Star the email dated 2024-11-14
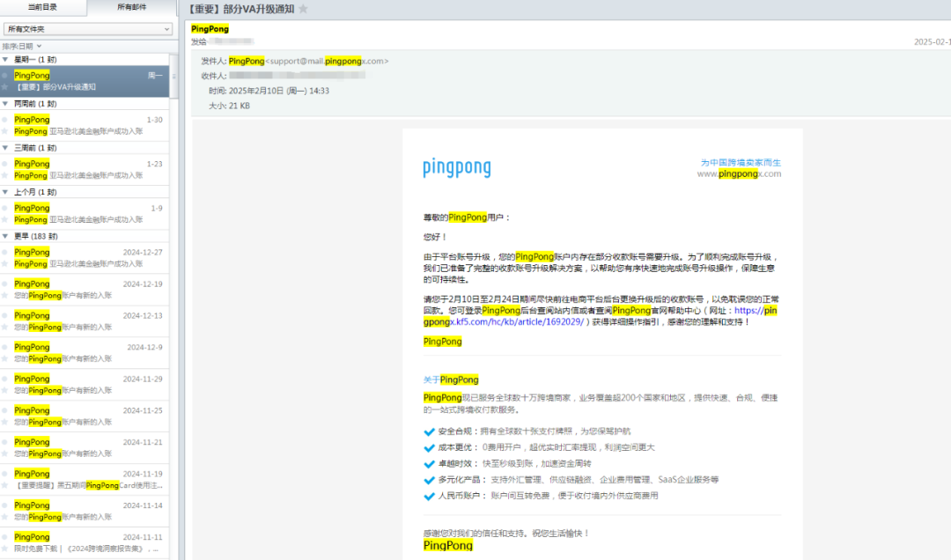The height and width of the screenshot is (560, 951). tap(5, 517)
